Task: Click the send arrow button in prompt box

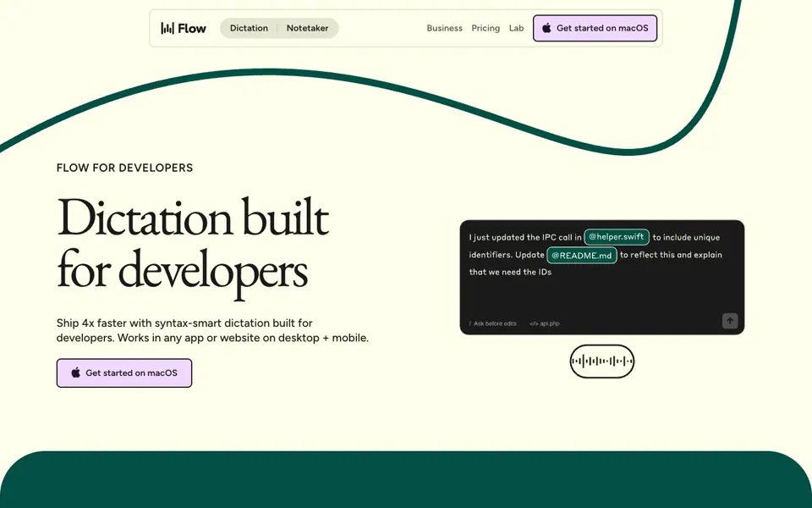Action: click(x=730, y=321)
